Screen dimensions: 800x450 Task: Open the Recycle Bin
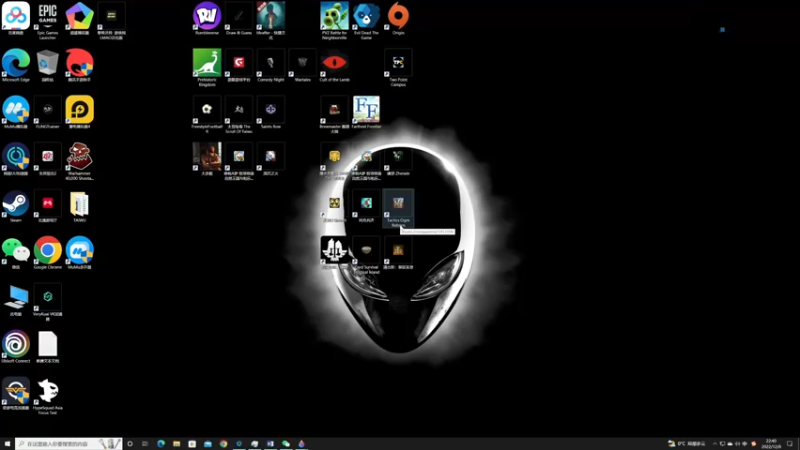(x=47, y=65)
